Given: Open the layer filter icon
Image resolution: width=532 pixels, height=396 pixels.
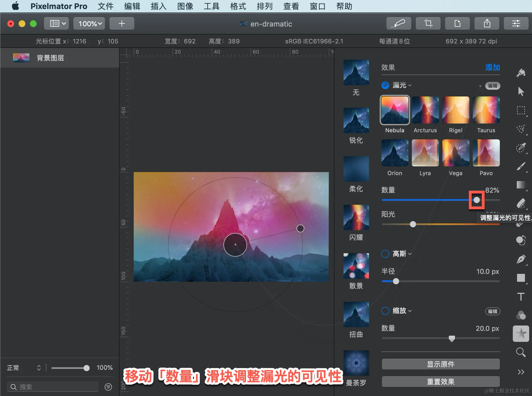Looking at the screenshot, I should (x=108, y=387).
